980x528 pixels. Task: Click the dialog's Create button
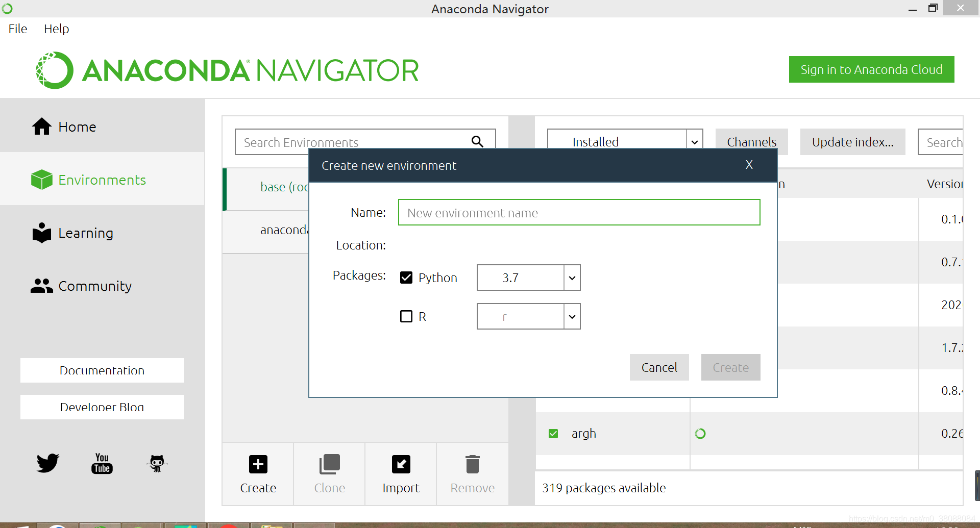click(x=731, y=367)
